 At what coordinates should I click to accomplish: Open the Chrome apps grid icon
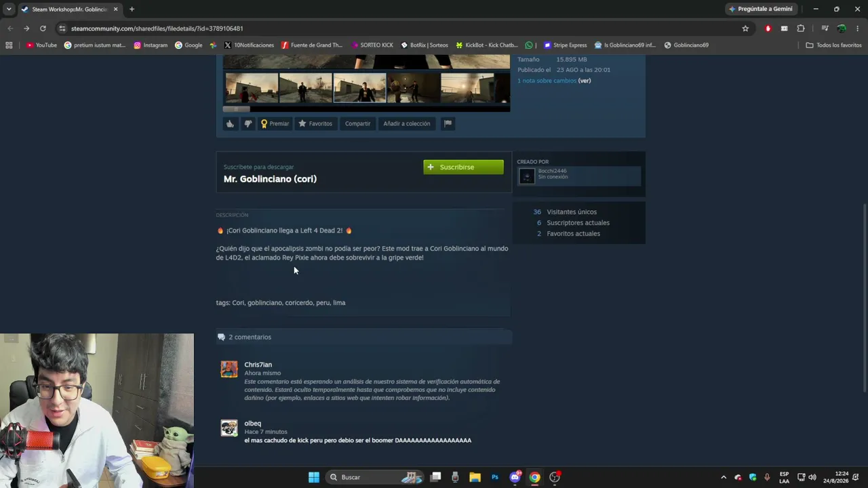(9, 45)
